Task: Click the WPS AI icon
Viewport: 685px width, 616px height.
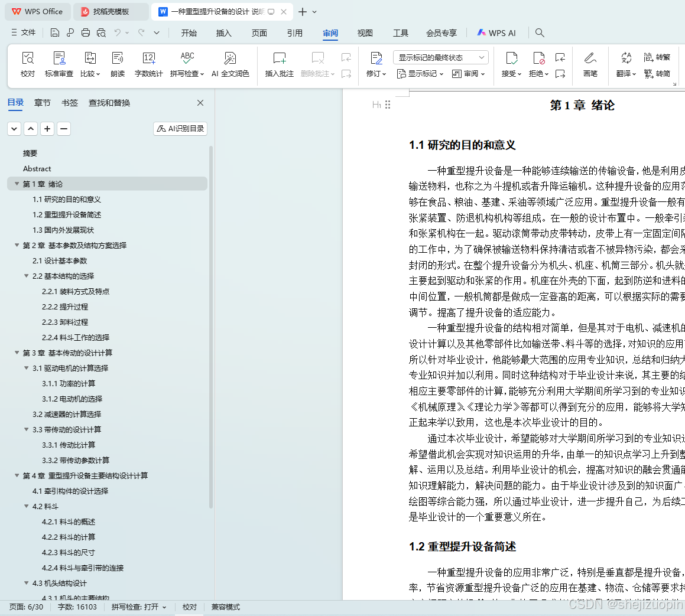Action: (496, 32)
